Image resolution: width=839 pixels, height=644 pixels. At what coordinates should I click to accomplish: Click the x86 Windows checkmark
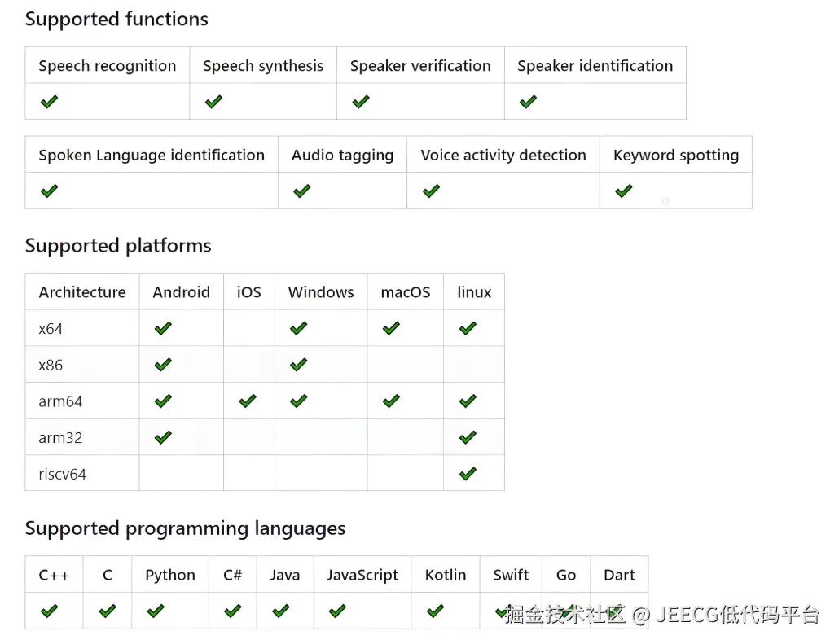tap(299, 365)
